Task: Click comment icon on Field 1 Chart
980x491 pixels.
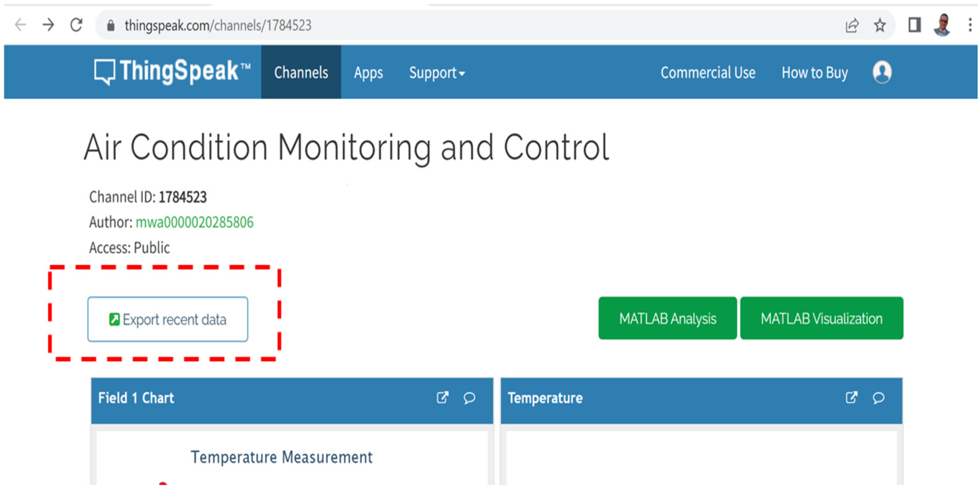Action: [469, 397]
